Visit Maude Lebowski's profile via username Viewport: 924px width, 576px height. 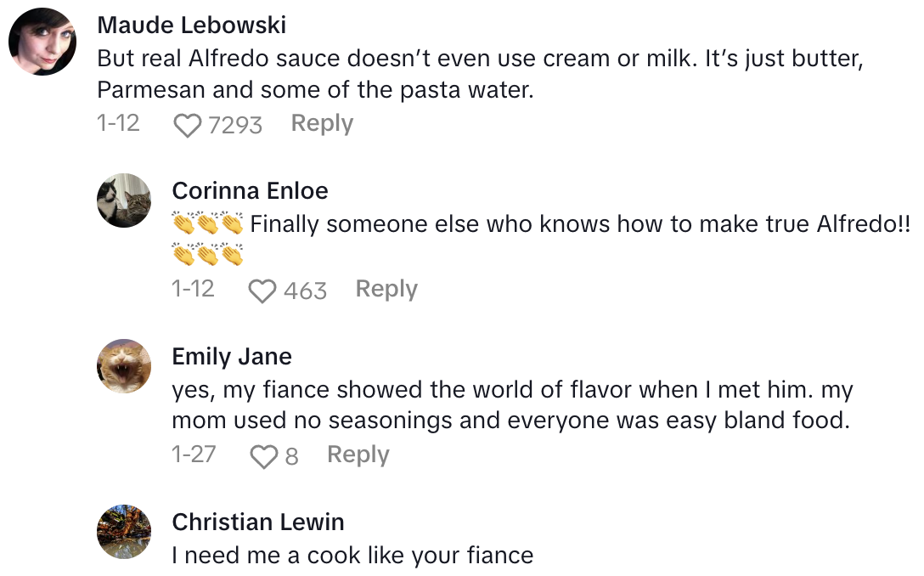tap(191, 25)
